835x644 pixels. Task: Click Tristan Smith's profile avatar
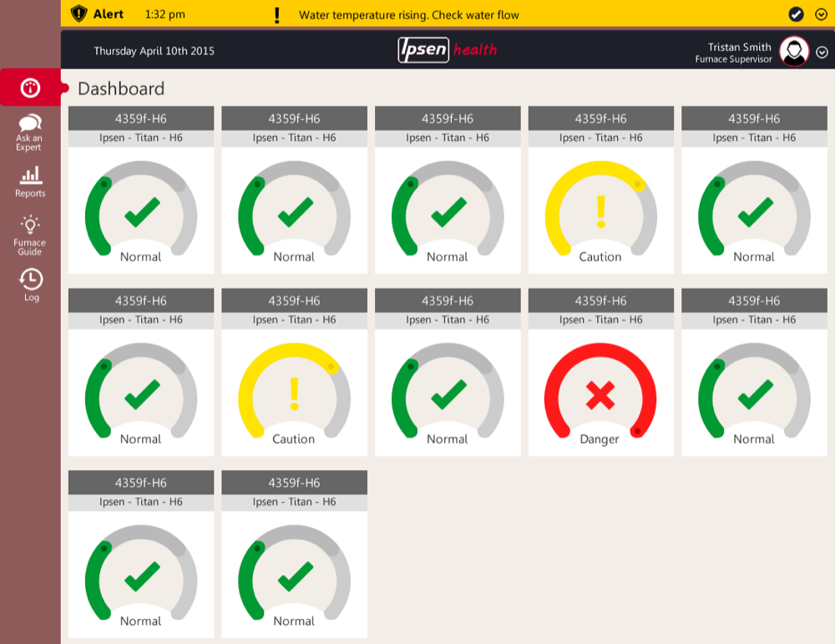(794, 52)
